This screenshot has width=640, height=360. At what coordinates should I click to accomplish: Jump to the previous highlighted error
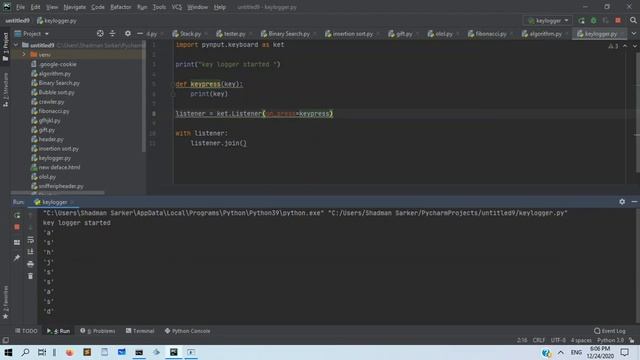tap(625, 46)
